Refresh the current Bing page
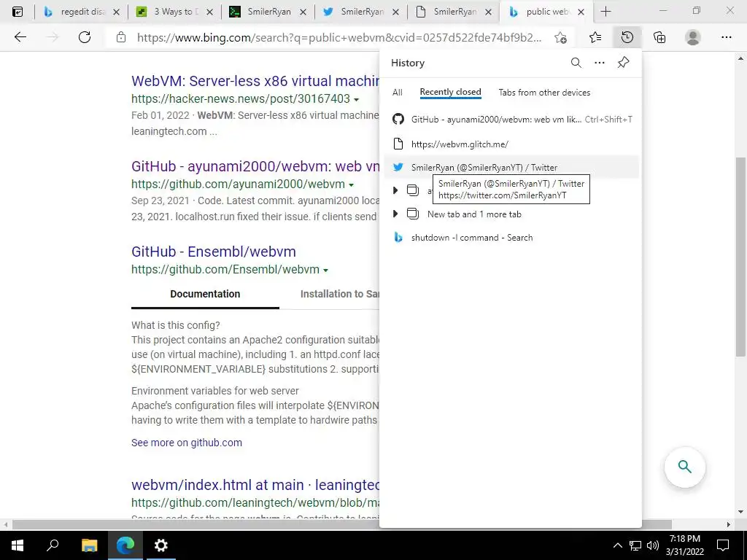This screenshot has height=560, width=747. pos(85,37)
